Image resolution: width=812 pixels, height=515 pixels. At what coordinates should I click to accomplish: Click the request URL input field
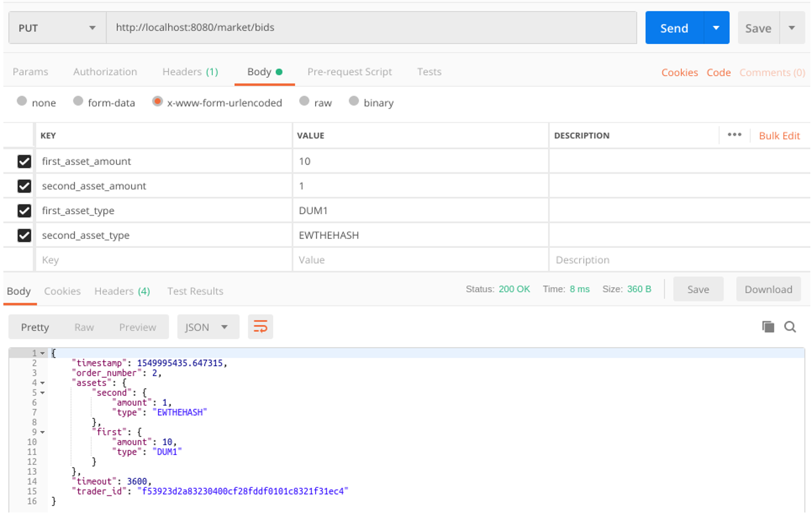coord(371,28)
